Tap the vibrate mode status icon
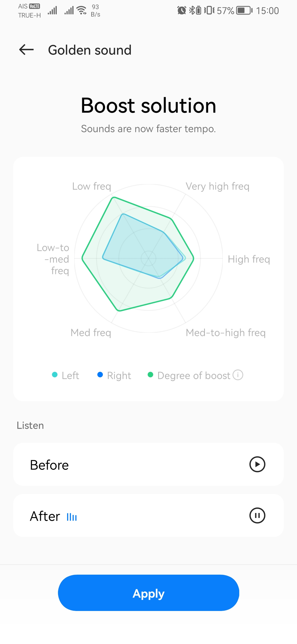 pyautogui.click(x=209, y=11)
